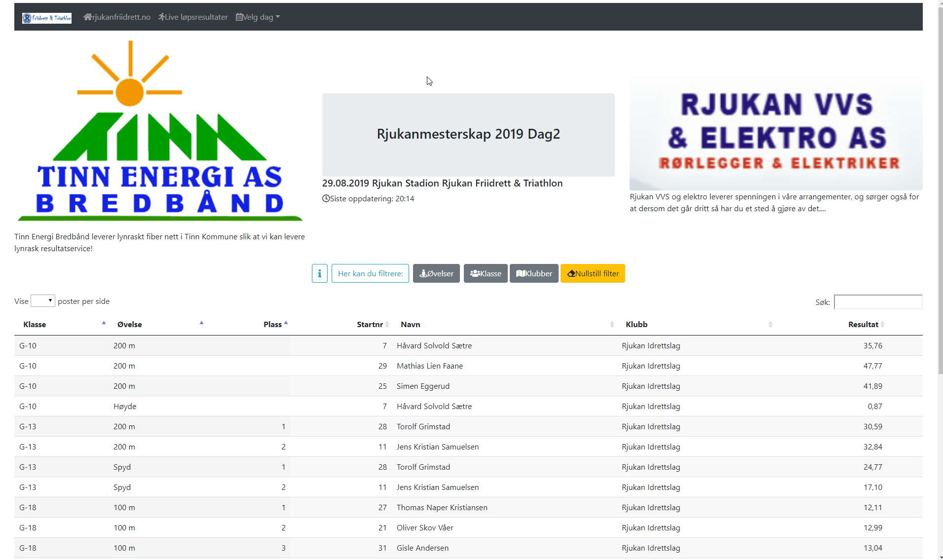Click name Thomas Naper Kristiansen

pyautogui.click(x=442, y=507)
